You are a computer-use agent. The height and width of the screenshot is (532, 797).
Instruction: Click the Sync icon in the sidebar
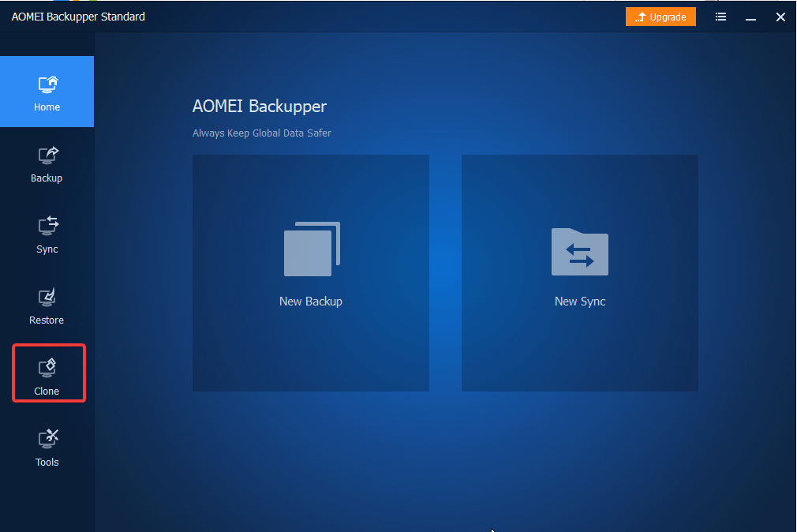(x=47, y=227)
